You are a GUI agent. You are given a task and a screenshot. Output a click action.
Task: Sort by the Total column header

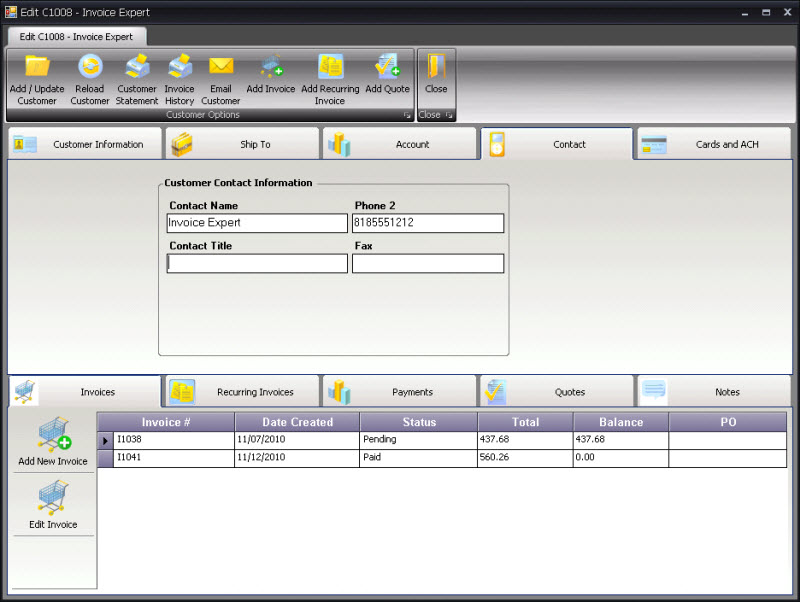point(526,422)
